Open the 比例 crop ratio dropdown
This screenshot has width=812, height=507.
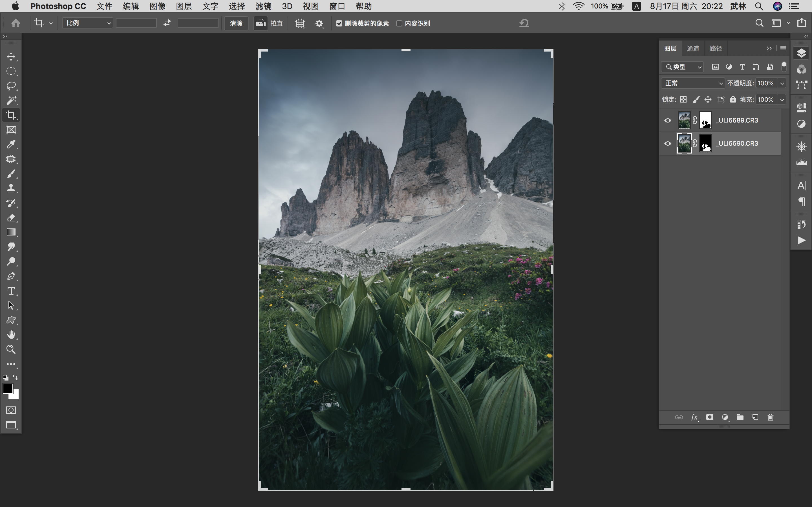tap(88, 23)
